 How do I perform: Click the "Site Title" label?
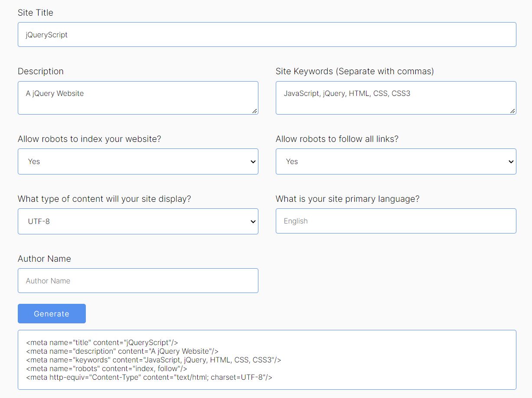pos(35,13)
